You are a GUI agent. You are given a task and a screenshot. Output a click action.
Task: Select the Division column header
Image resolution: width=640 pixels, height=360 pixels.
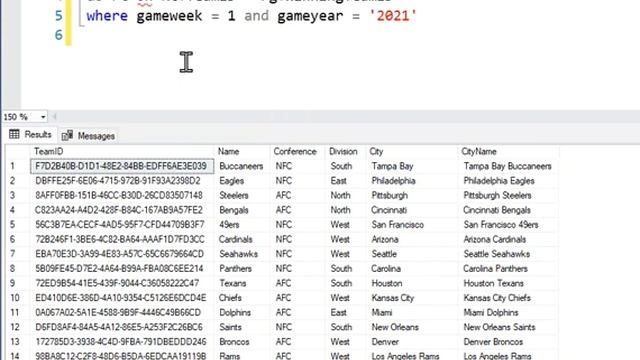346,151
